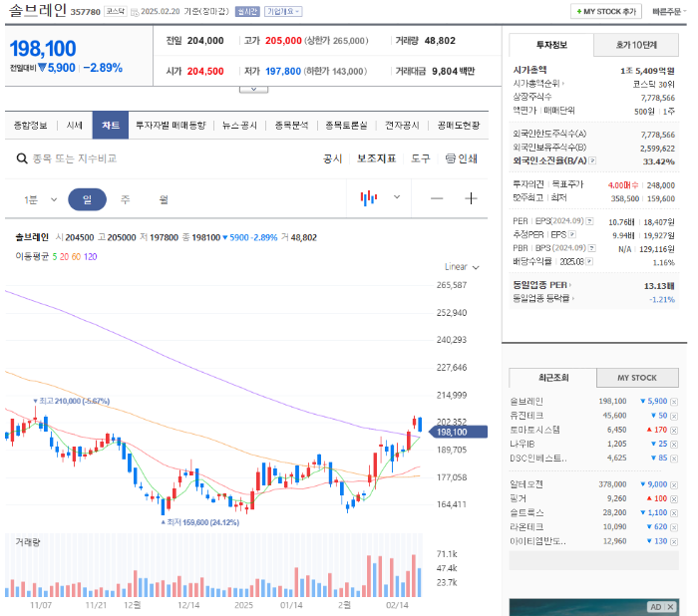Click the MY STOCK 추가 button
Image resolution: width=698 pixels, height=616 pixels.
click(x=606, y=12)
